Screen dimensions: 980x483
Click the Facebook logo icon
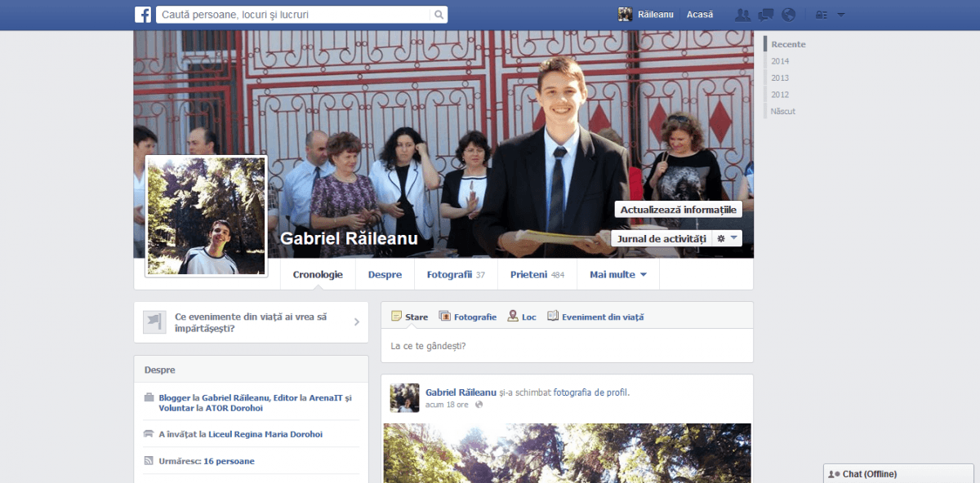143,14
